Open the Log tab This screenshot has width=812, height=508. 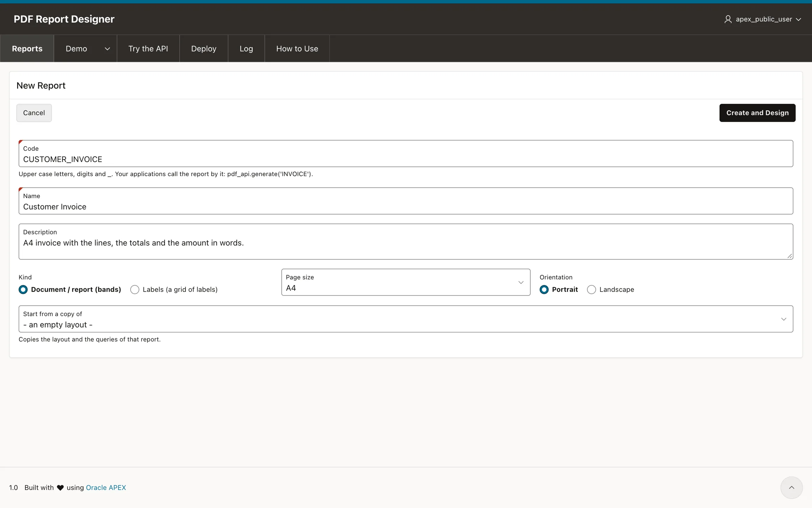tap(246, 48)
